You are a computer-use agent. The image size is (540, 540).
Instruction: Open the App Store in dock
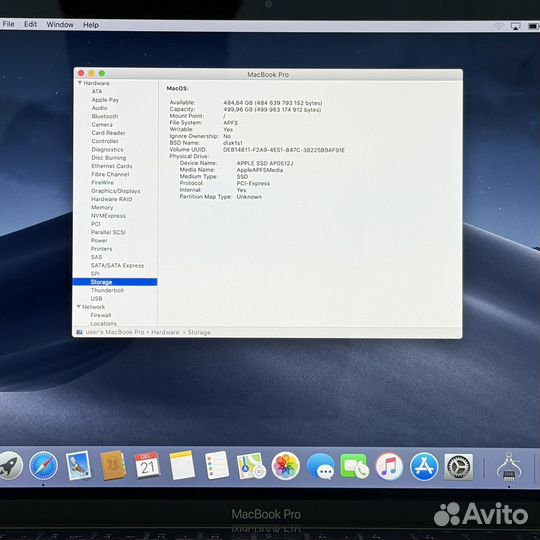click(424, 467)
